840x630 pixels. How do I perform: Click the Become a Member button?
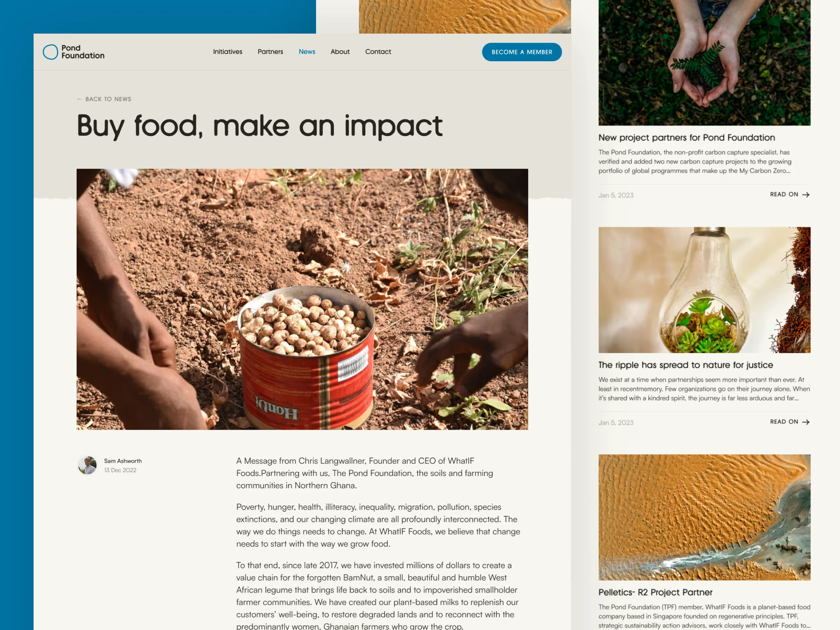pyautogui.click(x=522, y=52)
